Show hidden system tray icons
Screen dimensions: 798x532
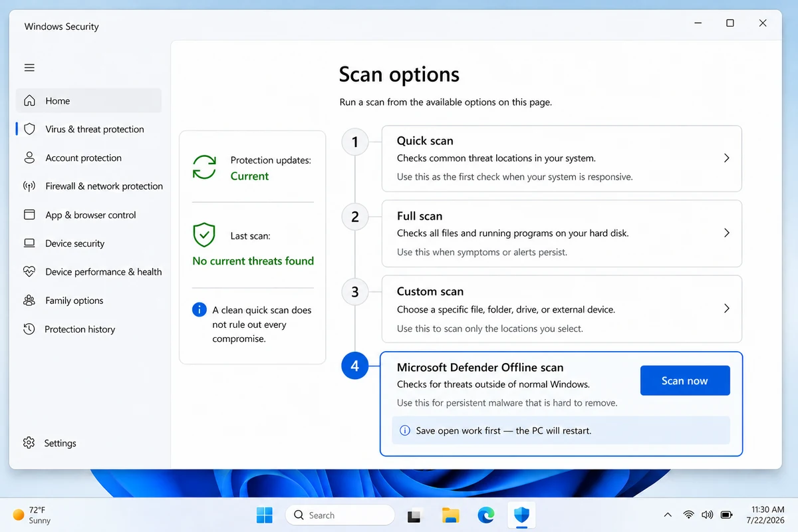[668, 515]
